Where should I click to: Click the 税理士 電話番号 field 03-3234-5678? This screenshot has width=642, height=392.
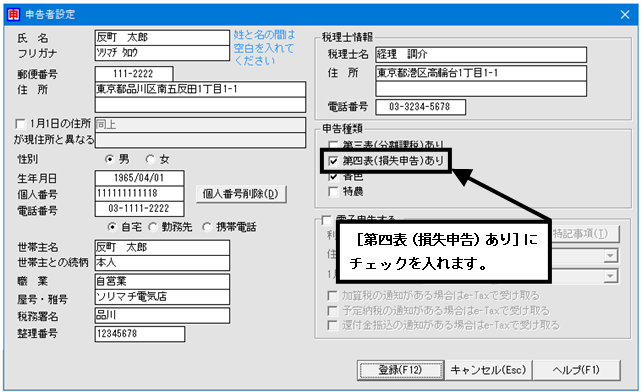420,107
